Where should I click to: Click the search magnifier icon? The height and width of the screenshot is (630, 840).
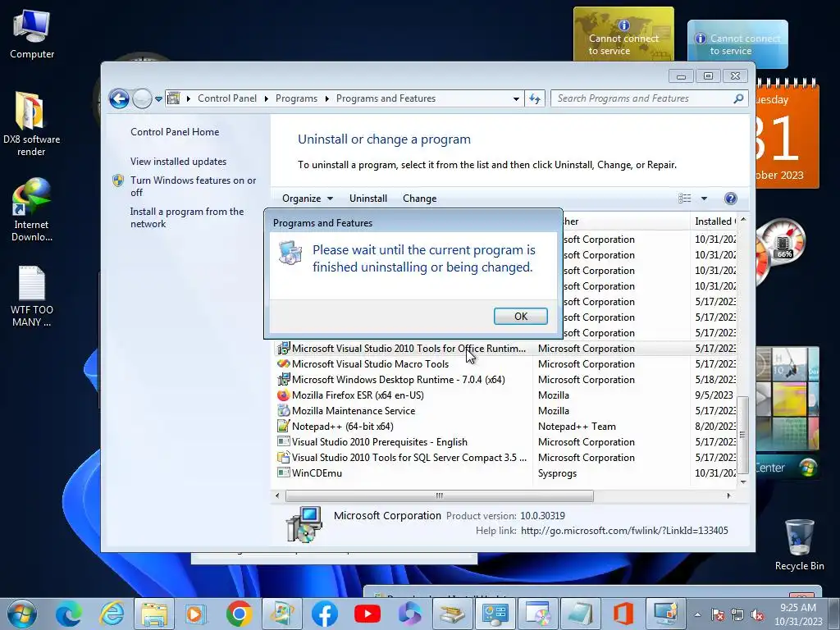click(x=738, y=98)
